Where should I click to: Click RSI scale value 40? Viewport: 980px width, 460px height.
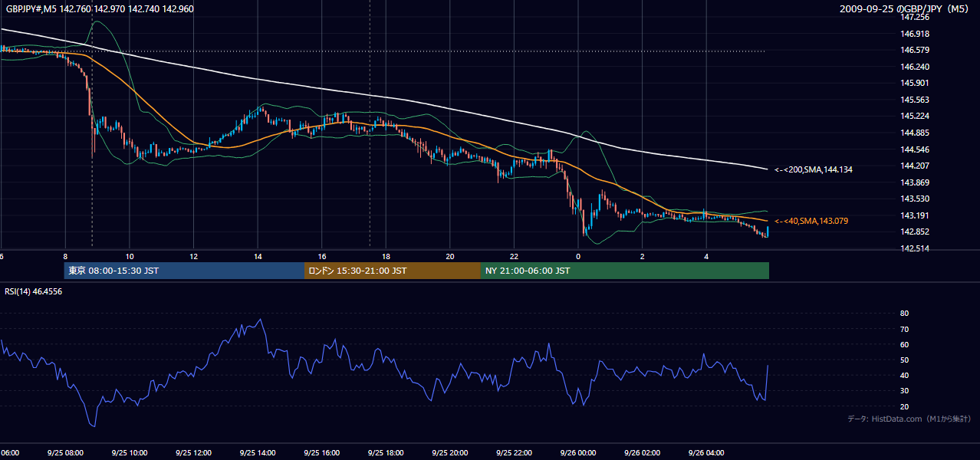904,375
